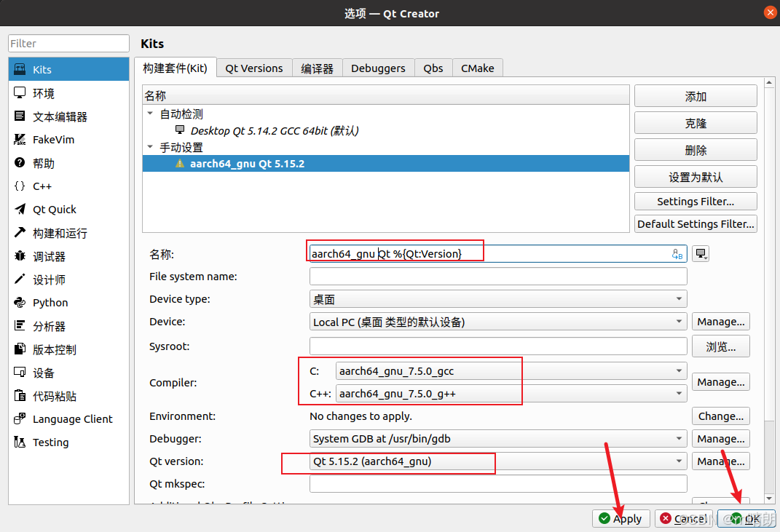Click the 添加 button
This screenshot has height=532, width=780.
(696, 96)
